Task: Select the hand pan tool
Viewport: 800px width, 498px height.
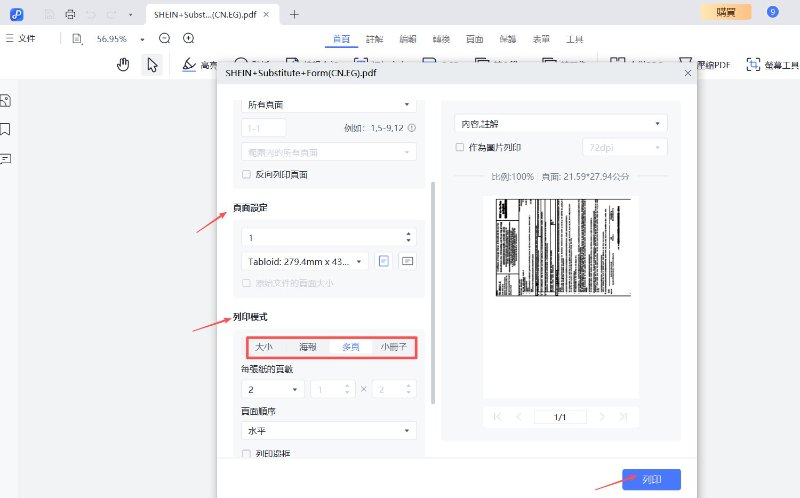Action: coord(123,65)
